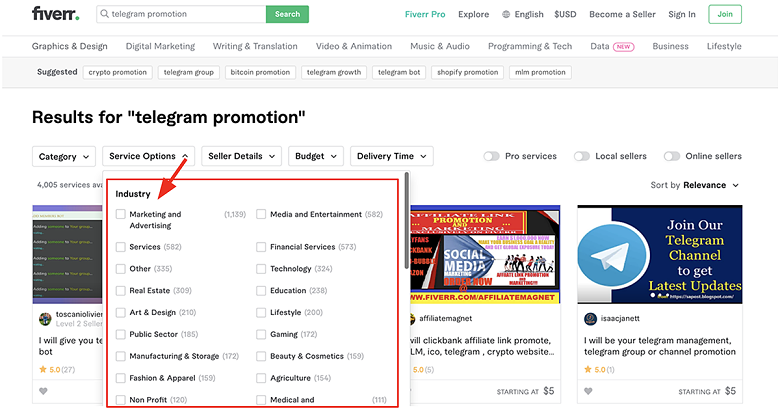The width and height of the screenshot is (780, 410).
Task: Click the globe language icon
Action: click(x=506, y=14)
